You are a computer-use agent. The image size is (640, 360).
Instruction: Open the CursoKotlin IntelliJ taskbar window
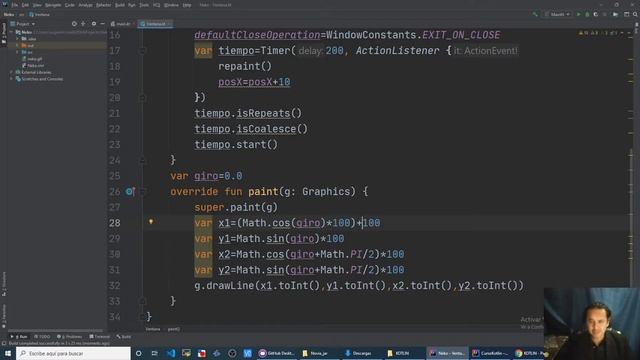coord(490,353)
